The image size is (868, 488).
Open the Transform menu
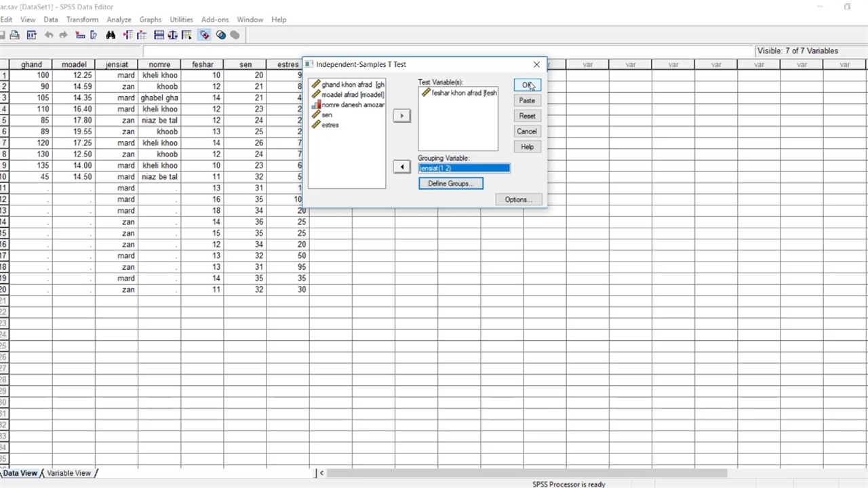click(x=82, y=20)
